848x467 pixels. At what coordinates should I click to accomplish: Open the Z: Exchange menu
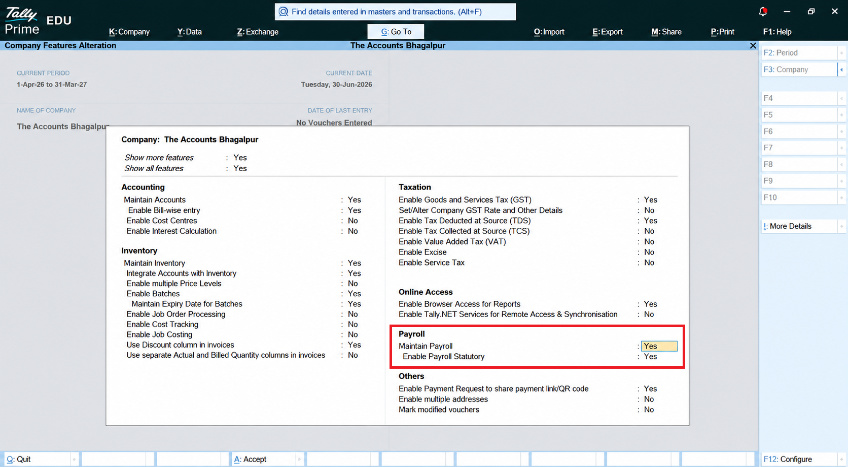pos(257,32)
